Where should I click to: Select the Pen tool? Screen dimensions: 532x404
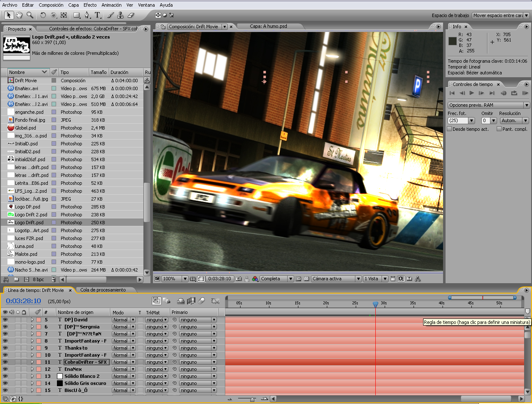[x=87, y=15]
